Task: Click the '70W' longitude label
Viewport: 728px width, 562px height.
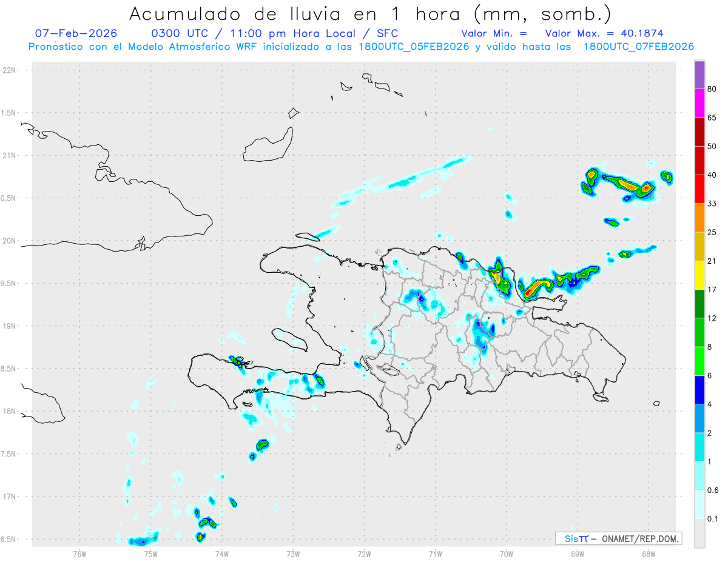Action: (x=506, y=554)
